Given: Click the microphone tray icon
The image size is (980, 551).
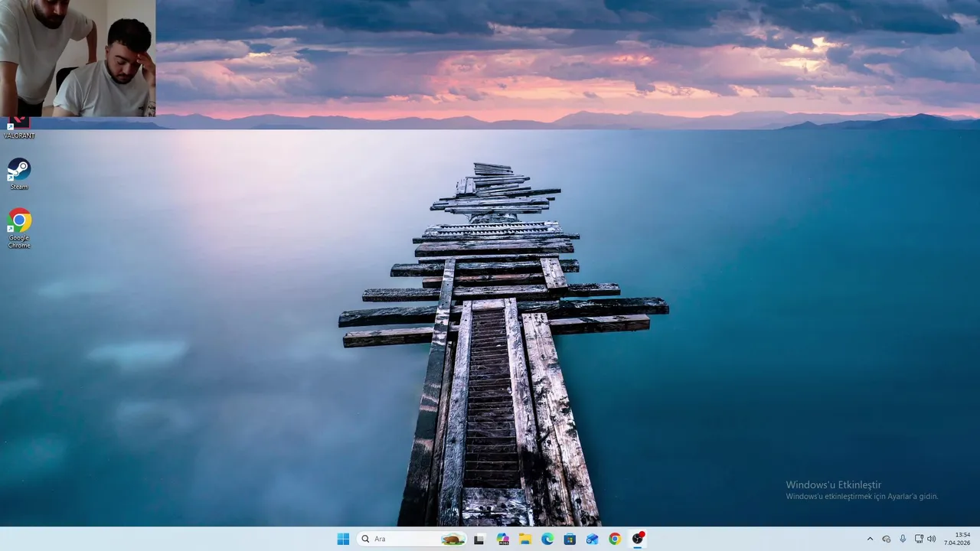Looking at the screenshot, I should pyautogui.click(x=903, y=539).
